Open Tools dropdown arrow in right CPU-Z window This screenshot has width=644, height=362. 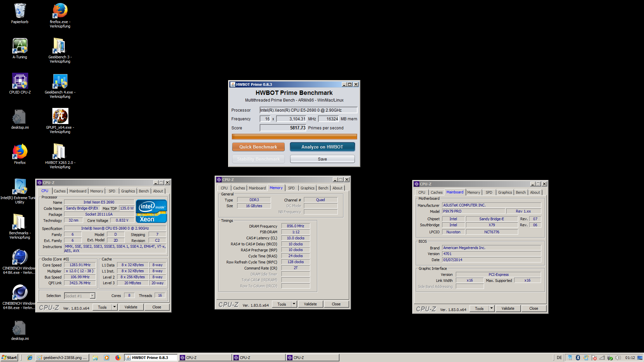(x=491, y=308)
